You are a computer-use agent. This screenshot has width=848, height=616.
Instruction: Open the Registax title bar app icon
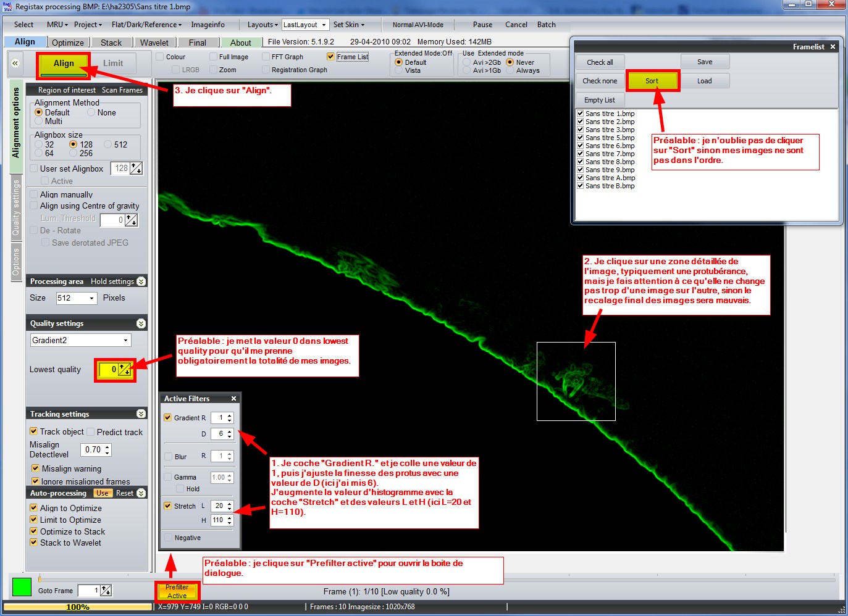pos(7,6)
